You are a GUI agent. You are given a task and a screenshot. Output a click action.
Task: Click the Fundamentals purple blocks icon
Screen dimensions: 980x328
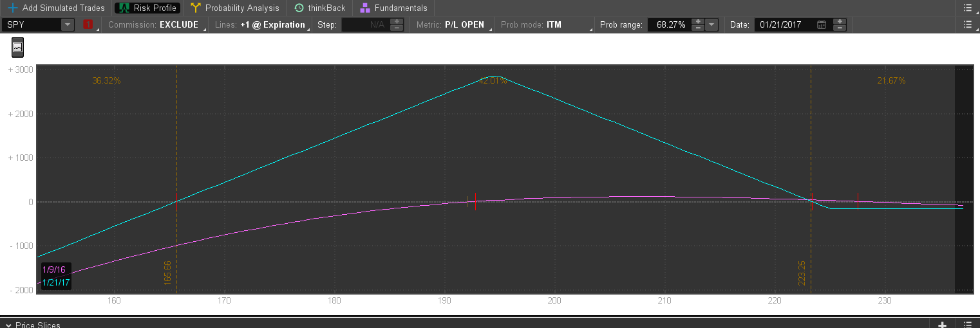365,8
